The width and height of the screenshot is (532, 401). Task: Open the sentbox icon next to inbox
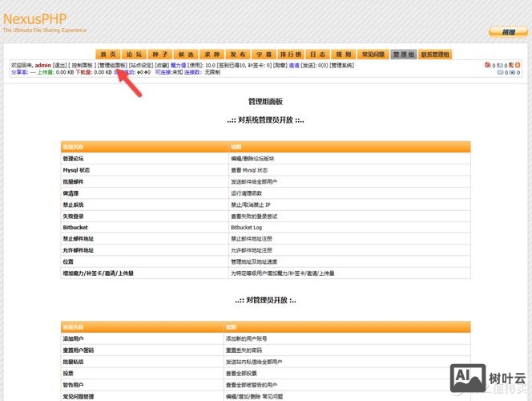(x=512, y=72)
